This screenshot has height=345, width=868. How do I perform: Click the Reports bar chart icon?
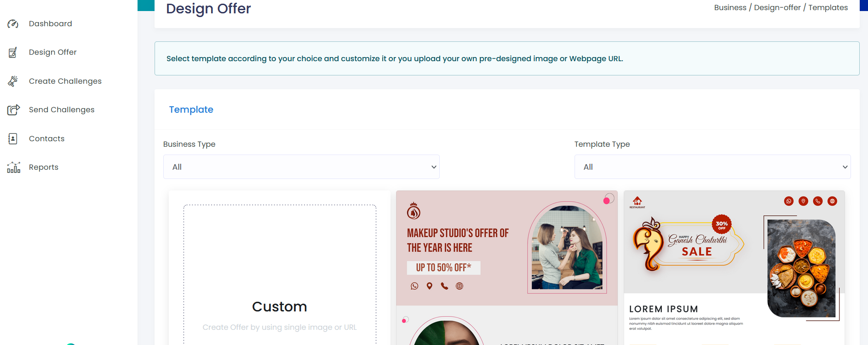coord(14,167)
